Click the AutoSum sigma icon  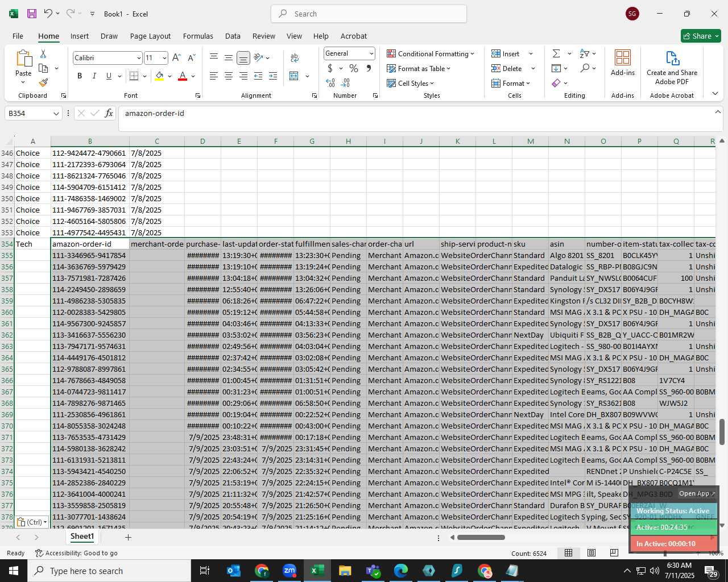[556, 53]
